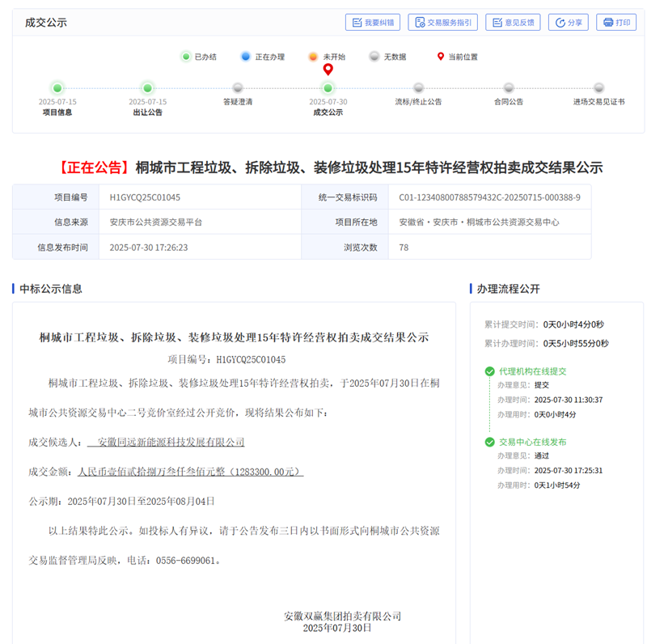
Task: Click the 我要纠错 button
Action: point(373,23)
